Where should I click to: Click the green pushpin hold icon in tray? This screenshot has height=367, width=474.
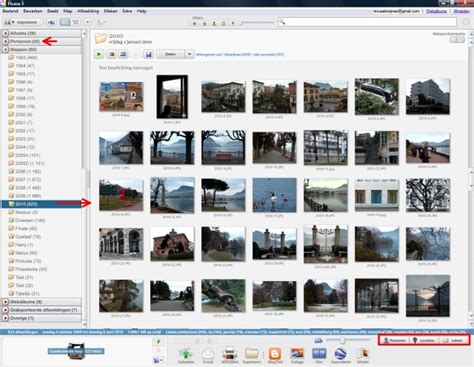(x=158, y=342)
